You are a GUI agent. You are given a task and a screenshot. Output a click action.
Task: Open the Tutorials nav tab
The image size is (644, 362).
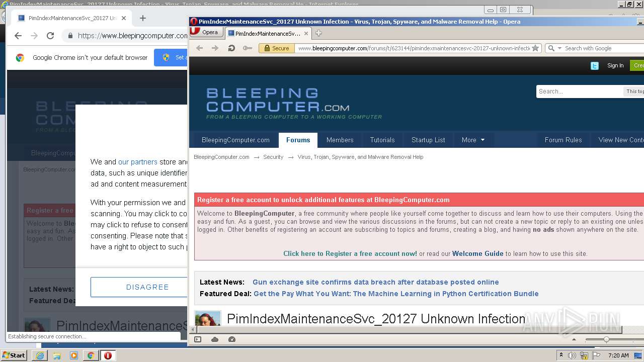382,140
